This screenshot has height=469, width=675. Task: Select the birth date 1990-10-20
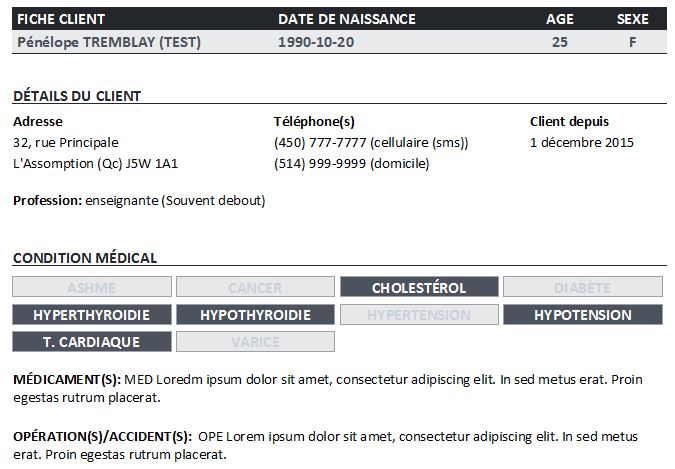coord(315,42)
